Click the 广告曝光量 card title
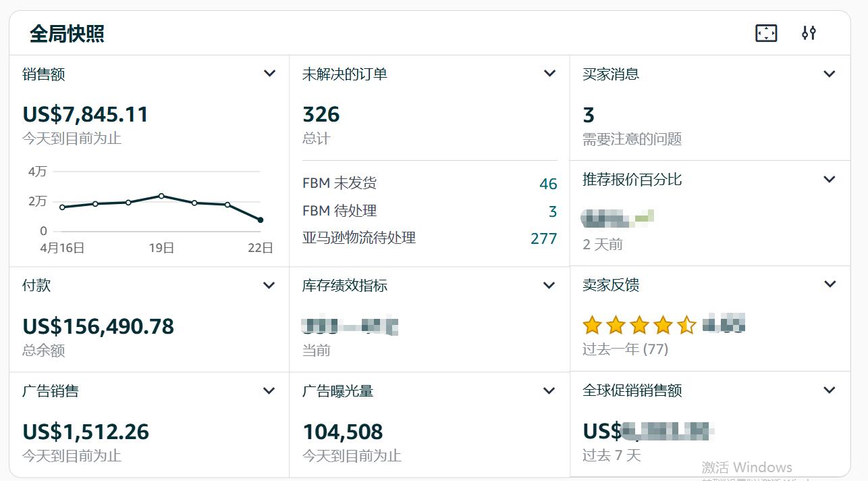868x481 pixels. point(338,391)
